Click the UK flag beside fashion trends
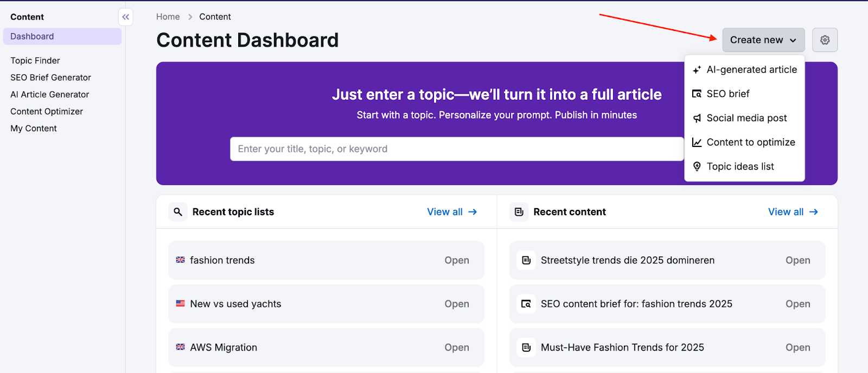The height and width of the screenshot is (373, 868). coord(181,260)
